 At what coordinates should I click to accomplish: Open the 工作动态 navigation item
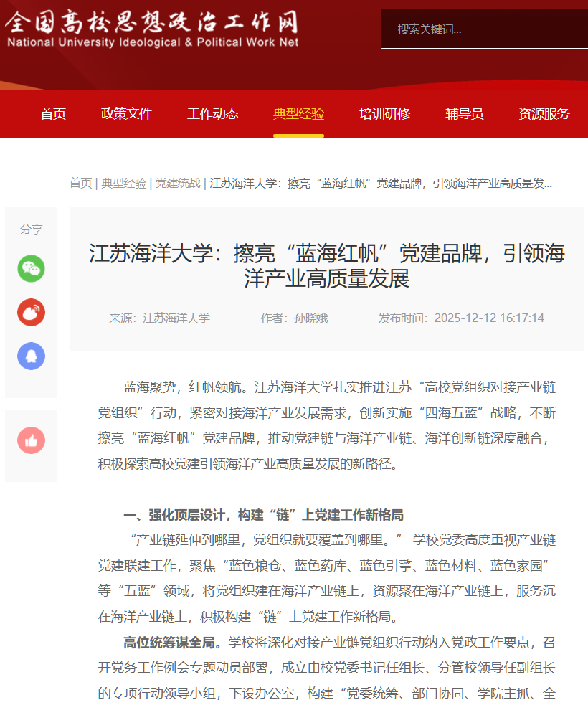(212, 113)
